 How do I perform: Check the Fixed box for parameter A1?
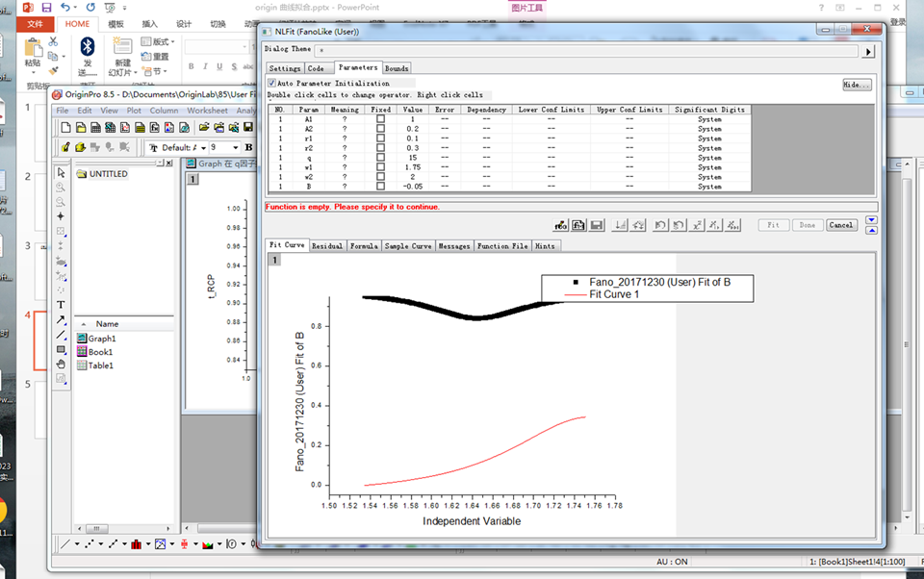click(381, 119)
